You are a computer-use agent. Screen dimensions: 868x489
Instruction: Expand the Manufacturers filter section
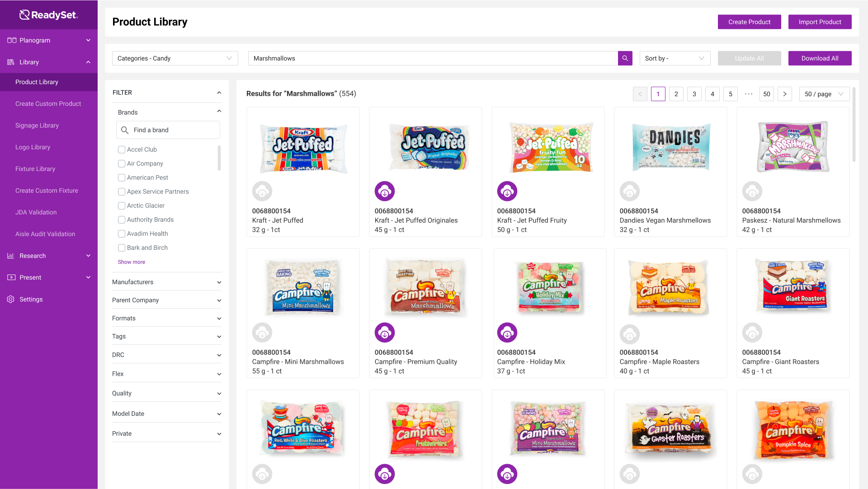pyautogui.click(x=167, y=282)
